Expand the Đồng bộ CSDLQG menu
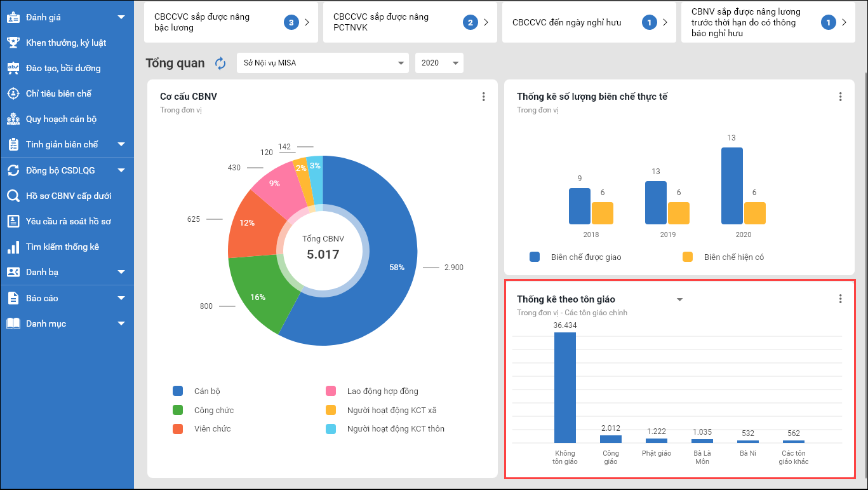The image size is (868, 490). tap(121, 170)
